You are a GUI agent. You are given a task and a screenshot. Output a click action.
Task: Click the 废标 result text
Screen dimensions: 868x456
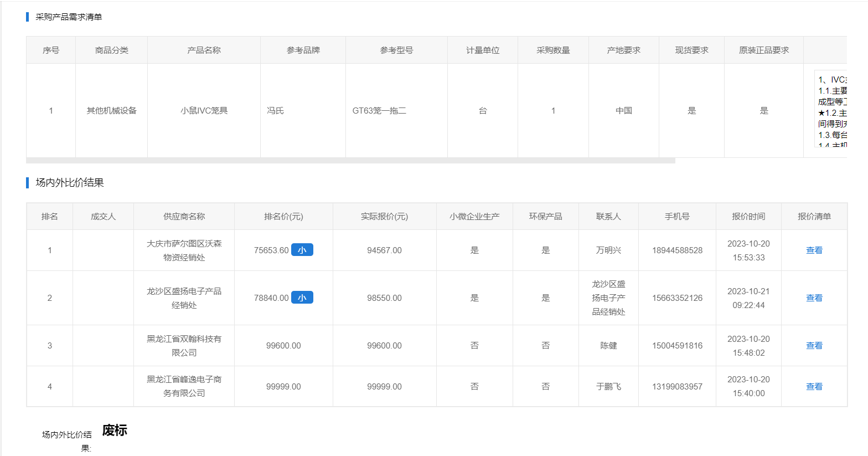[x=115, y=431]
